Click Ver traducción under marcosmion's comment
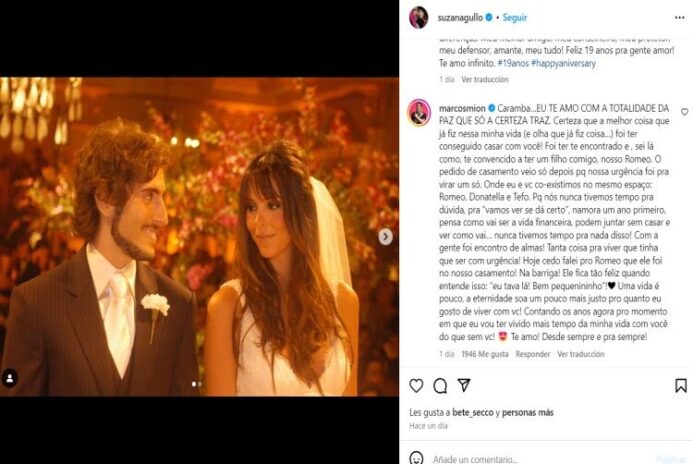The image size is (693, 464). [x=580, y=354]
